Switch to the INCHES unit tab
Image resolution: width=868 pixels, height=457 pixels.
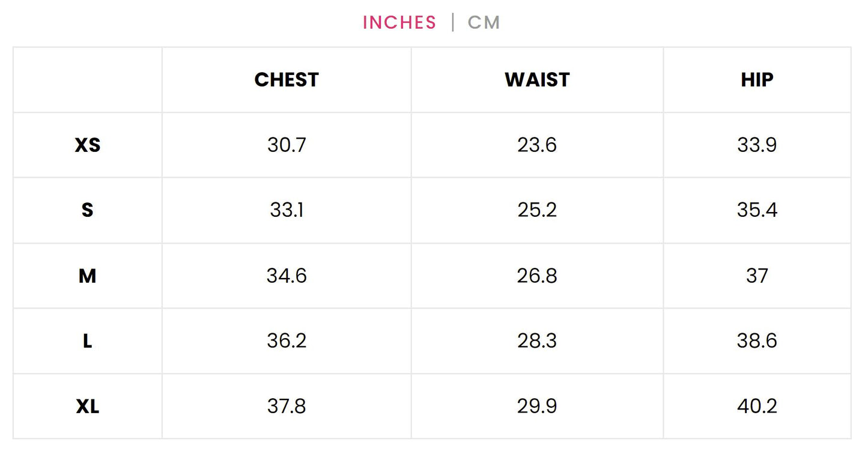click(399, 23)
